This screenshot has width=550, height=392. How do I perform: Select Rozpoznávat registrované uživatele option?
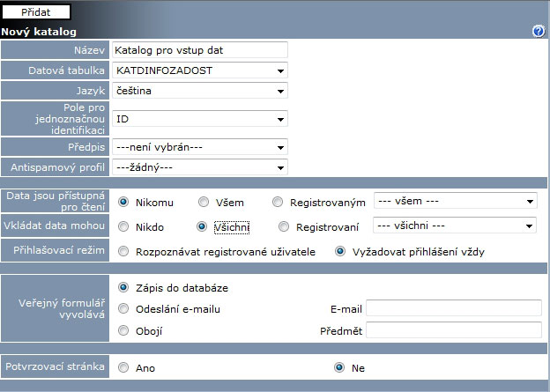click(x=123, y=252)
